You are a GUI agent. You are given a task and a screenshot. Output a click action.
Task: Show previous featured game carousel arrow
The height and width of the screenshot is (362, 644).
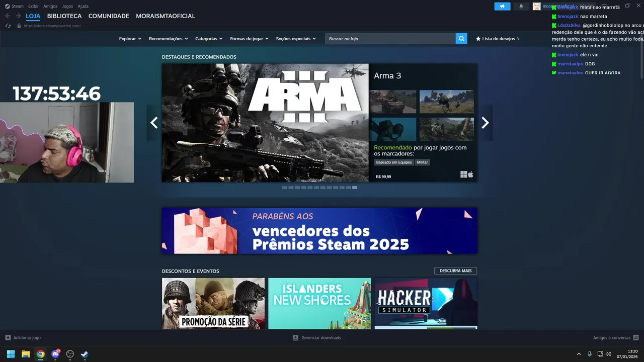click(x=154, y=123)
